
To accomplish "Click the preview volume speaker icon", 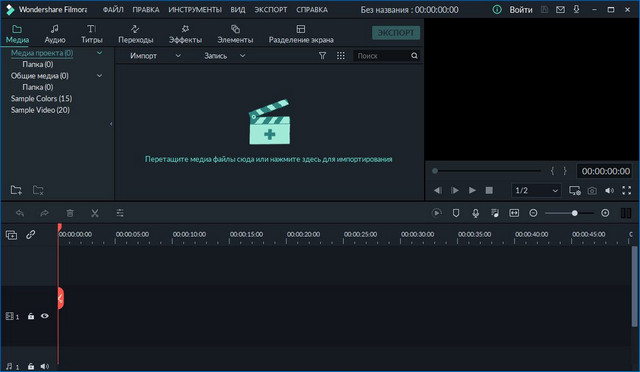I will (609, 191).
